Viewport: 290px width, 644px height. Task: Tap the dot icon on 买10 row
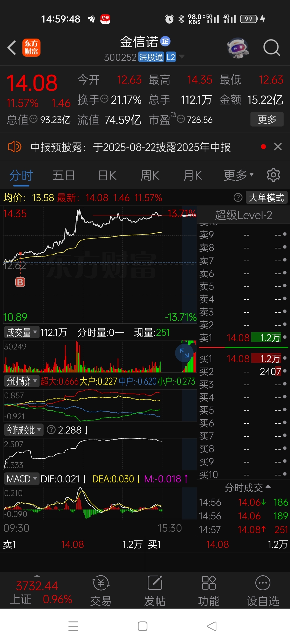pos(285,474)
